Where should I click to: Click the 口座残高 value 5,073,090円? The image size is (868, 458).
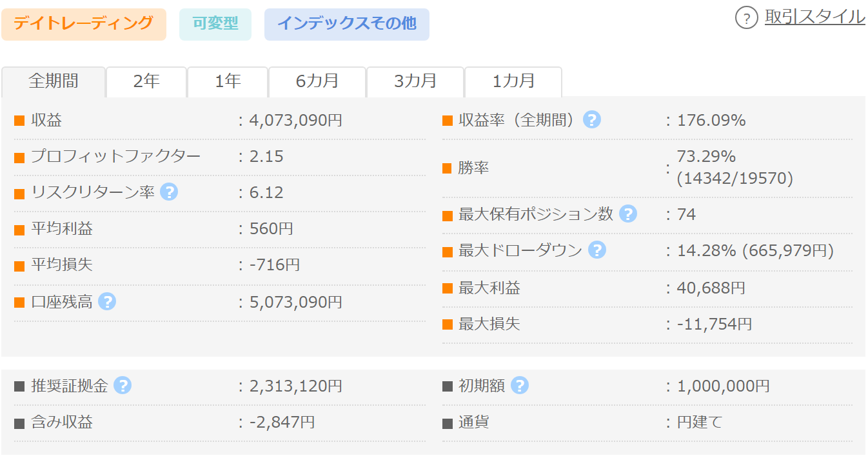click(x=296, y=302)
